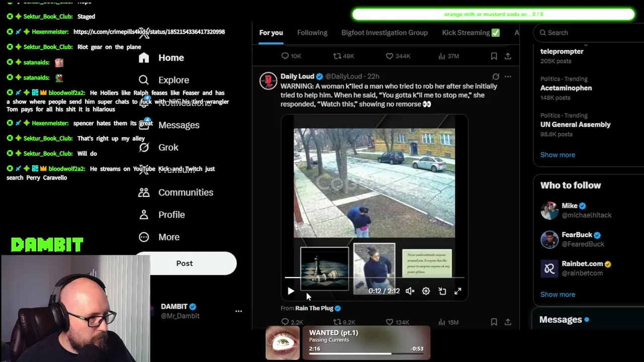Screen dimensions: 644x362
Task: Click the Passing Currents artist name
Action: click(329, 340)
